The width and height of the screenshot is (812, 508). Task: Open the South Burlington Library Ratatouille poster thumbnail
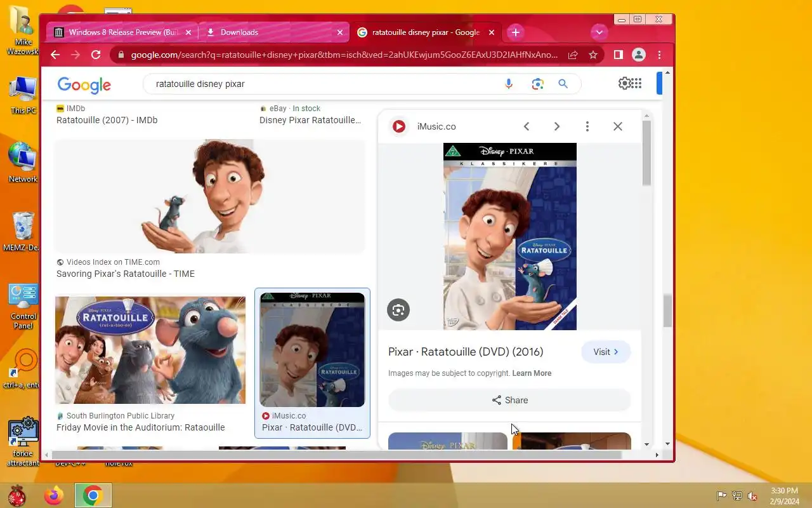point(150,350)
